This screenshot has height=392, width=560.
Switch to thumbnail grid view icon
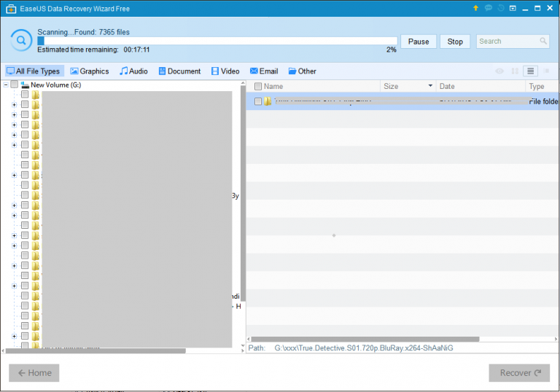click(x=515, y=71)
